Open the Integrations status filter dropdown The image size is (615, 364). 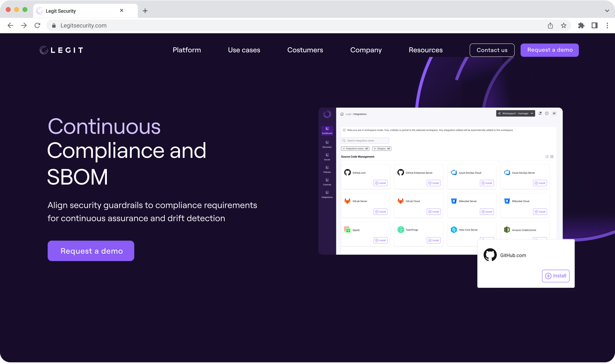click(355, 149)
